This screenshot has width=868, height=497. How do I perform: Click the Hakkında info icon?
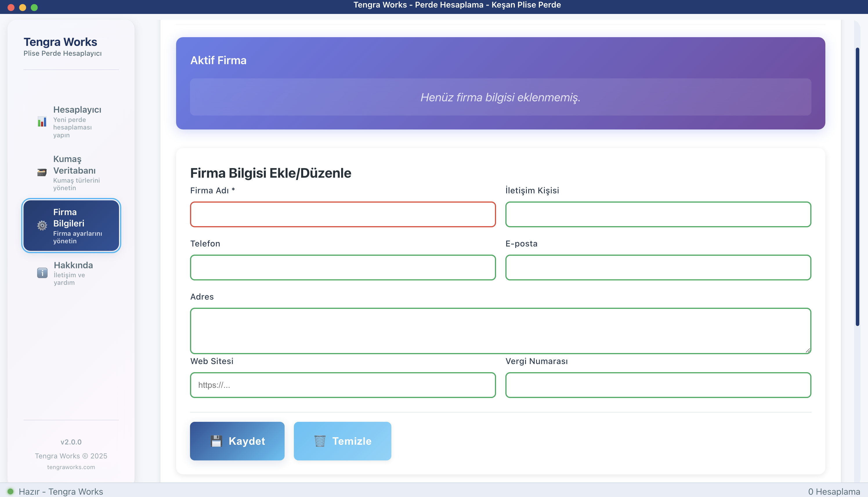pyautogui.click(x=42, y=273)
